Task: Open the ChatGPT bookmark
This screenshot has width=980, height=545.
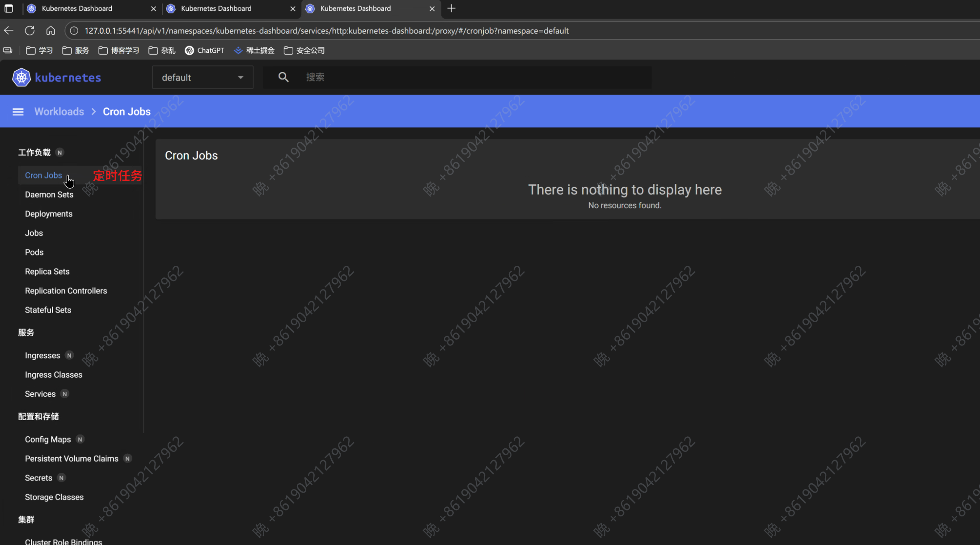Action: (205, 51)
